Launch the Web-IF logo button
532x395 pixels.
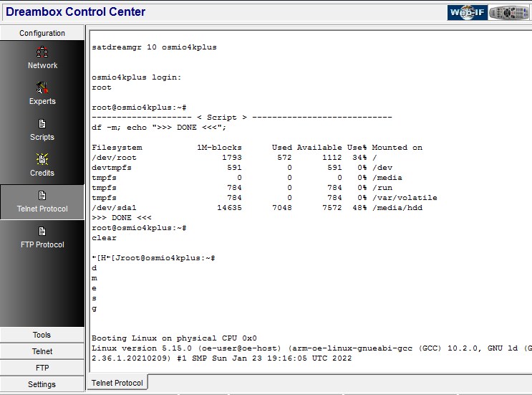coord(467,13)
